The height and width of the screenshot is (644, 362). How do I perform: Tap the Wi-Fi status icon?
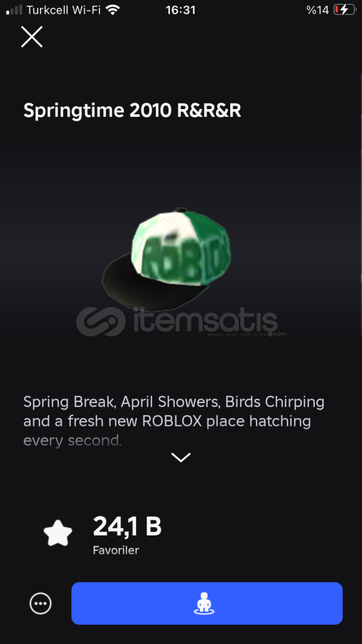[x=112, y=10]
